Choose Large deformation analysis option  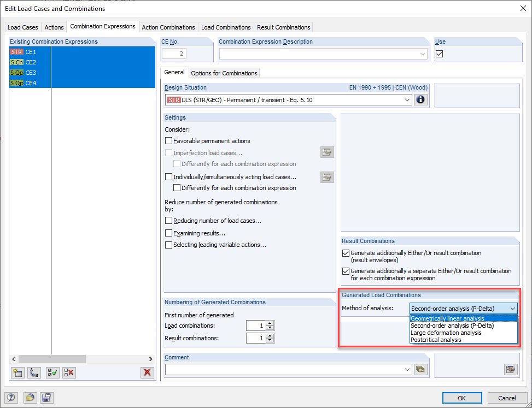464,333
